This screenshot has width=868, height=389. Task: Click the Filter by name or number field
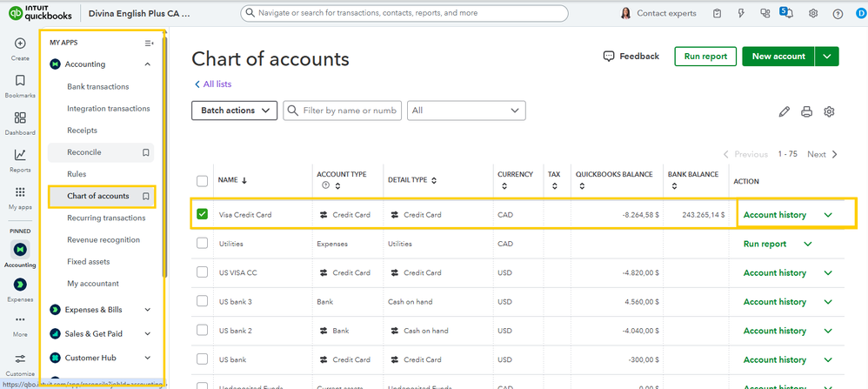(342, 111)
